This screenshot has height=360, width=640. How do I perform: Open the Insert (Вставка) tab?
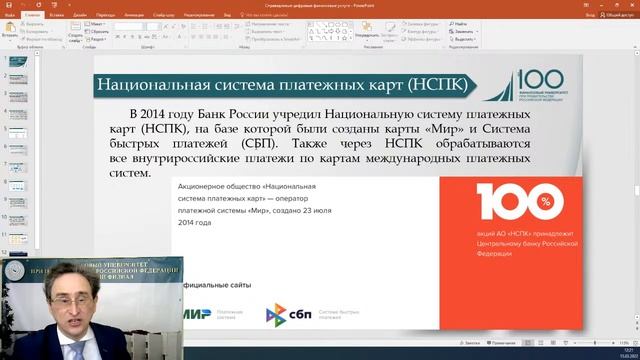[56, 15]
